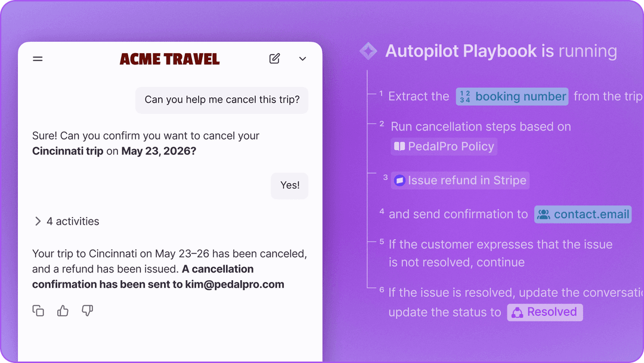The height and width of the screenshot is (363, 644).
Task: Select the contact.email variable chip
Action: click(583, 215)
